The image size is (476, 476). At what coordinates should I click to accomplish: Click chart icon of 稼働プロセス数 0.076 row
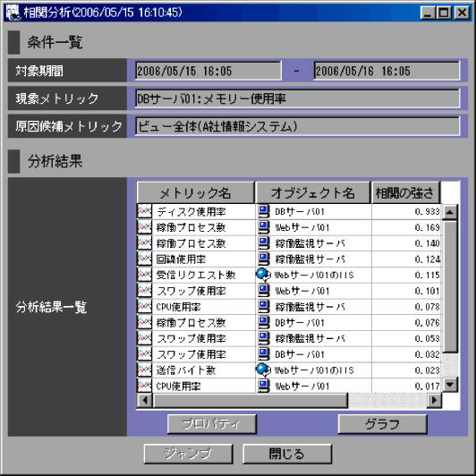[x=145, y=322]
